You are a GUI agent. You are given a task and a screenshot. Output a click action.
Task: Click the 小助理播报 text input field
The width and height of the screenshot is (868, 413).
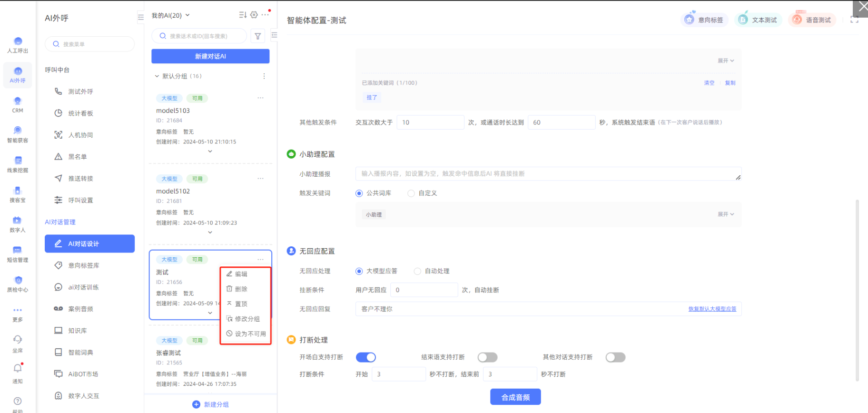(x=547, y=174)
